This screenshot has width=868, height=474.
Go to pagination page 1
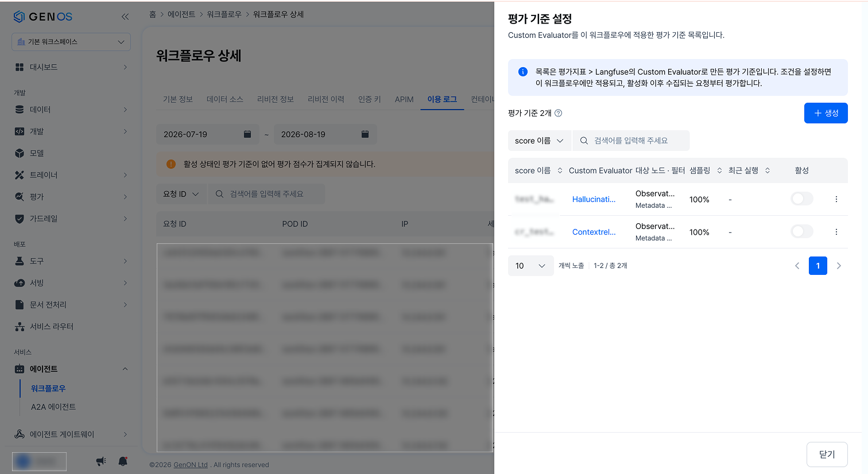pyautogui.click(x=818, y=266)
